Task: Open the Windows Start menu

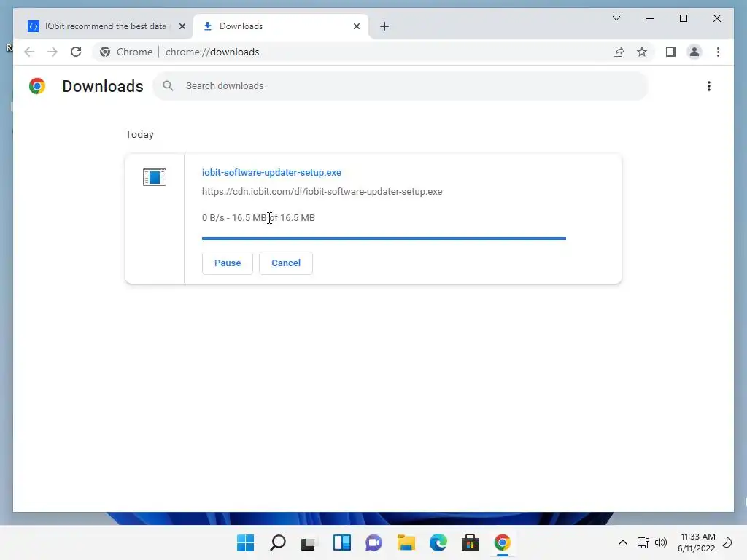Action: 246,542
